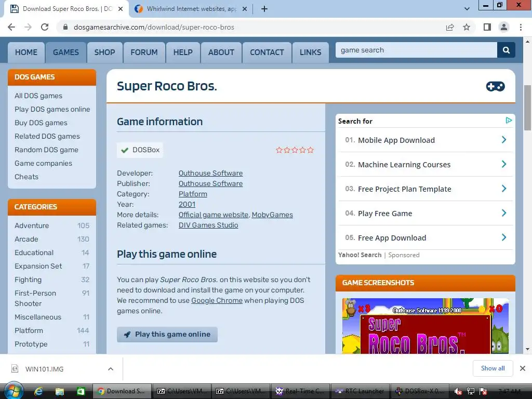Image resolution: width=532 pixels, height=399 pixels.
Task: Open the Chrome profile avatar
Action: [504, 27]
